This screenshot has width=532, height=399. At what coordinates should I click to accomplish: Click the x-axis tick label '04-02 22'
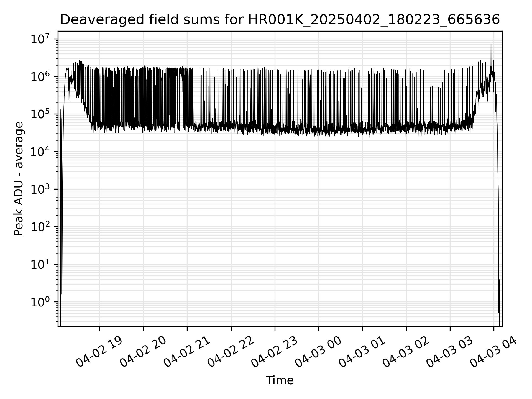[x=231, y=352]
